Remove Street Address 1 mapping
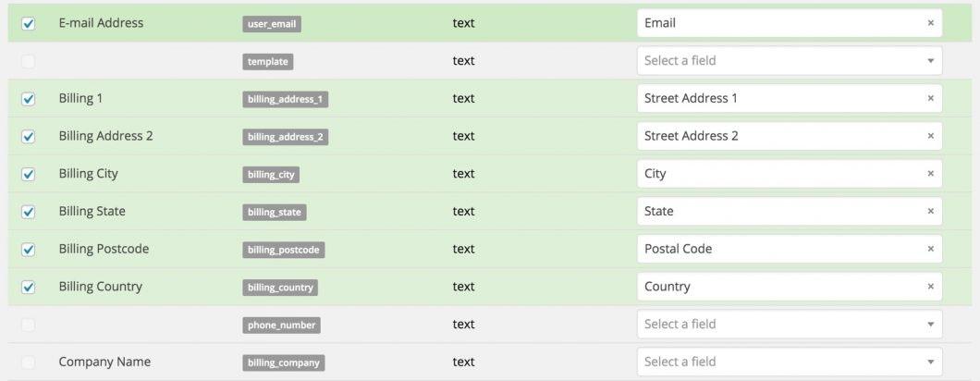The width and height of the screenshot is (980, 381). point(930,98)
